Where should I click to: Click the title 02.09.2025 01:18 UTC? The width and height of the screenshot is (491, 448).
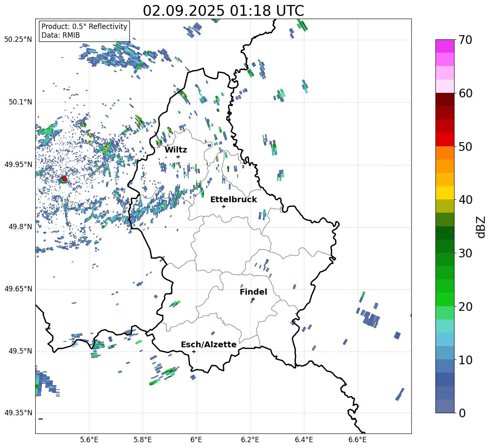tap(223, 11)
